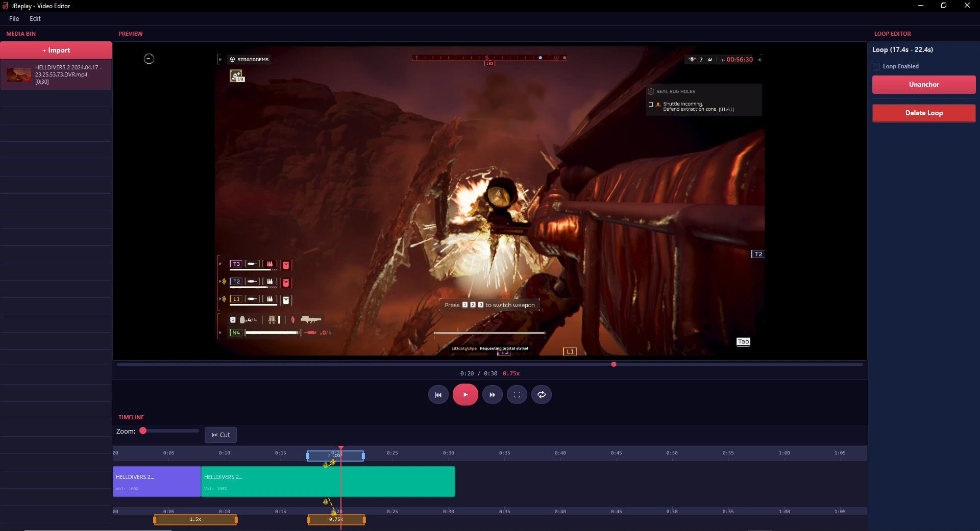Click the 0:45 mark on the top ruler

pos(616,453)
